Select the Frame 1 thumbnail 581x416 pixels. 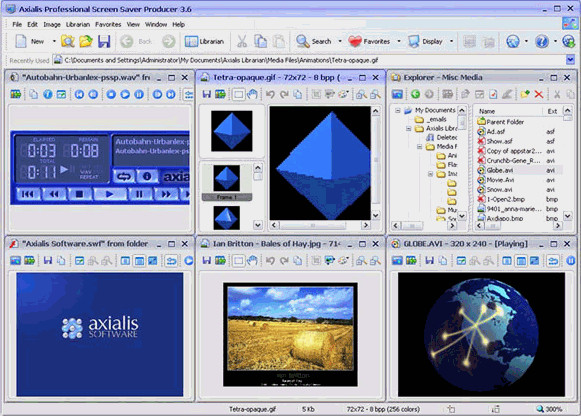[227, 183]
